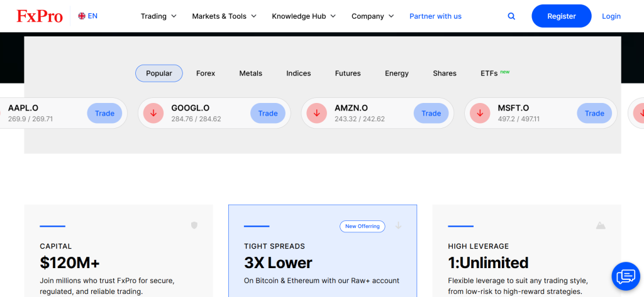This screenshot has height=297, width=644.
Task: Switch to the Energy tab
Action: pyautogui.click(x=397, y=73)
